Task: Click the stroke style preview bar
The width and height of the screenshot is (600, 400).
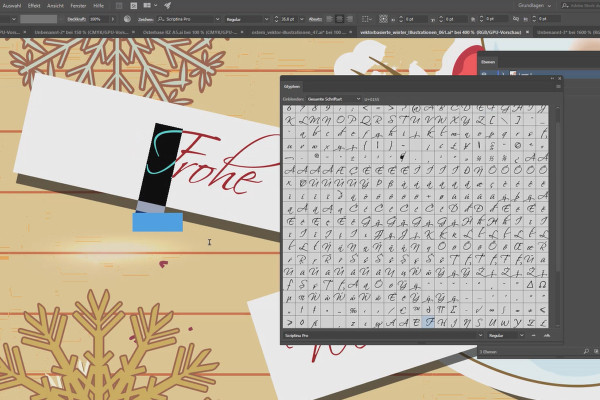Action: [x=39, y=19]
